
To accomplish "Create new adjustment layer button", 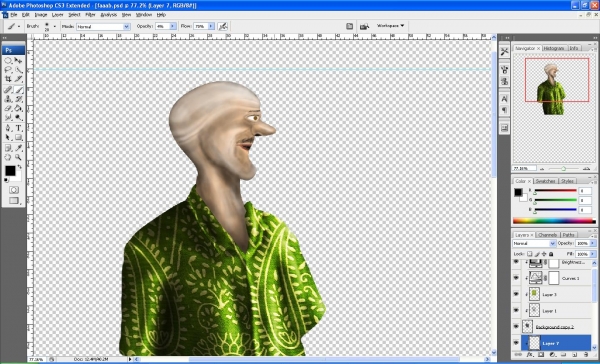I will pyautogui.click(x=553, y=355).
